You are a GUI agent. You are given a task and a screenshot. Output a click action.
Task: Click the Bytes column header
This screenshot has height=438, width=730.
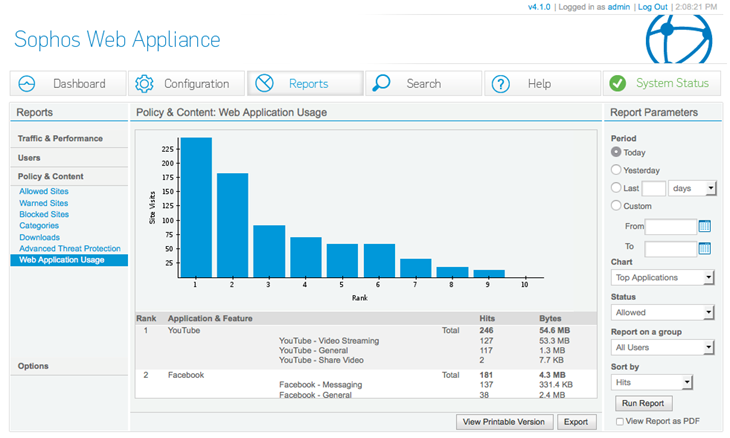click(x=550, y=318)
